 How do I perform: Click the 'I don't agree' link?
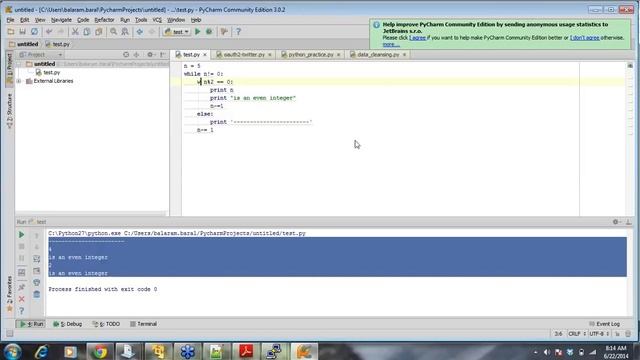click(584, 38)
